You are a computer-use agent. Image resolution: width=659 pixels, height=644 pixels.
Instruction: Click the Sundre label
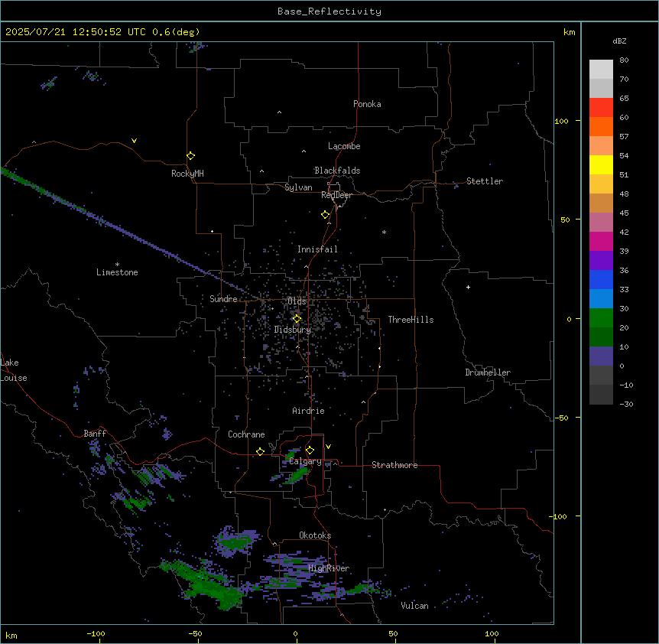[x=223, y=299]
